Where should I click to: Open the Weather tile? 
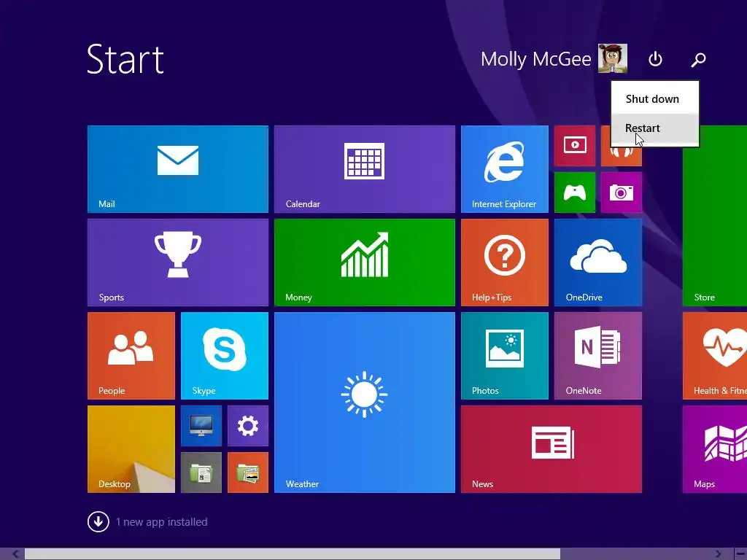point(365,402)
